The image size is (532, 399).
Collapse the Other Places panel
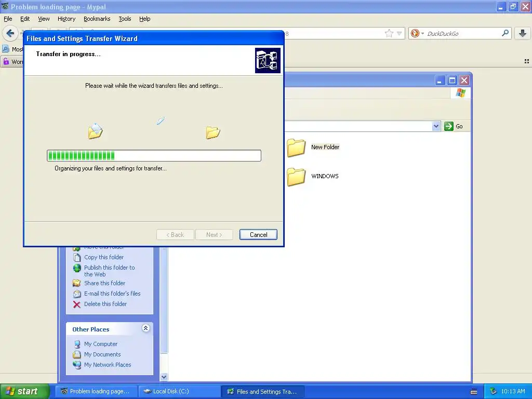[x=145, y=328]
